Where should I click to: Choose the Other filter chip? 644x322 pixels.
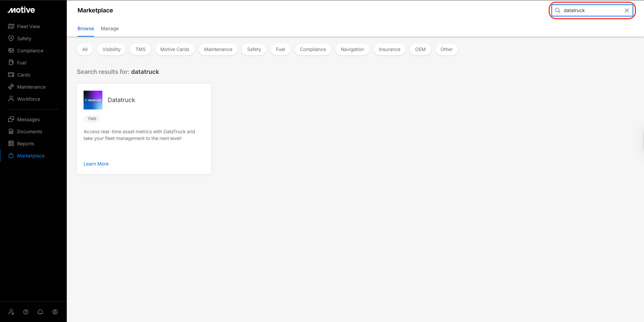(447, 49)
